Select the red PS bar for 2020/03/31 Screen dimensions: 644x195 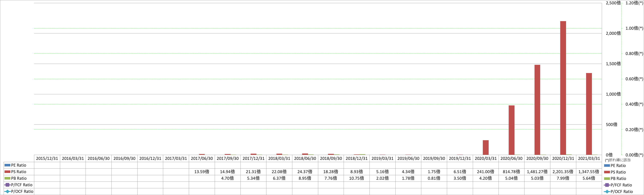(486, 147)
